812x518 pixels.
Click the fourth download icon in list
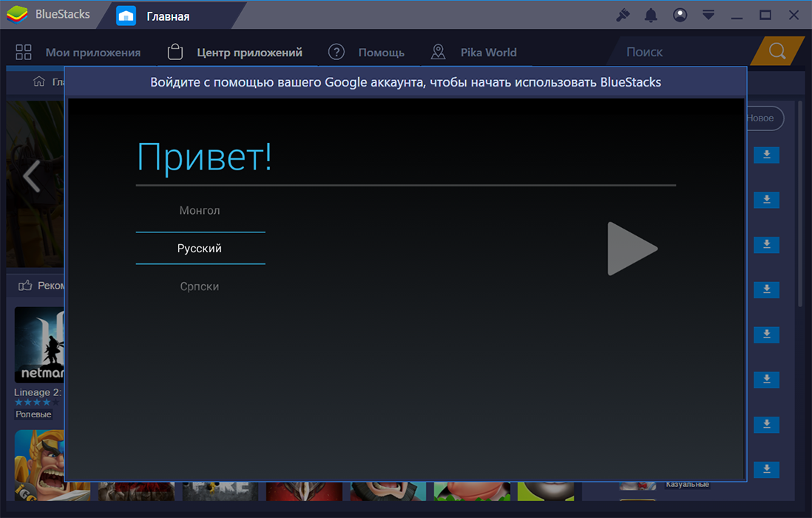tap(766, 289)
